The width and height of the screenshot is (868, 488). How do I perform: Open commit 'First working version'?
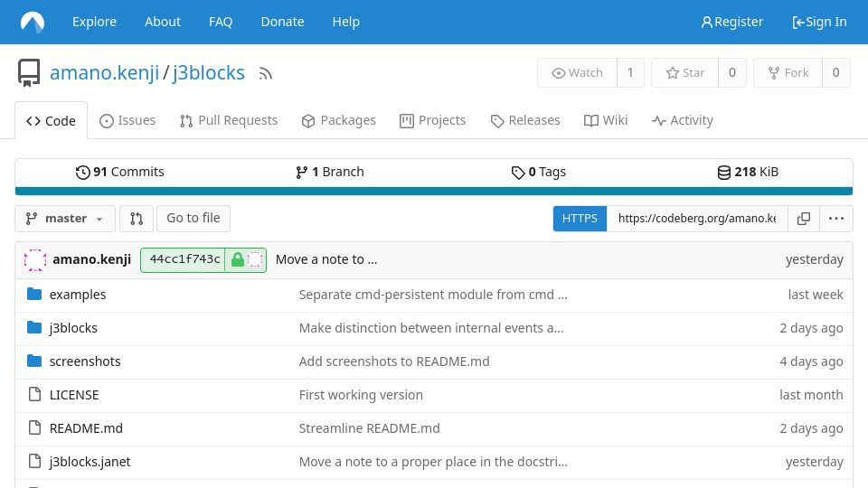[x=361, y=395]
